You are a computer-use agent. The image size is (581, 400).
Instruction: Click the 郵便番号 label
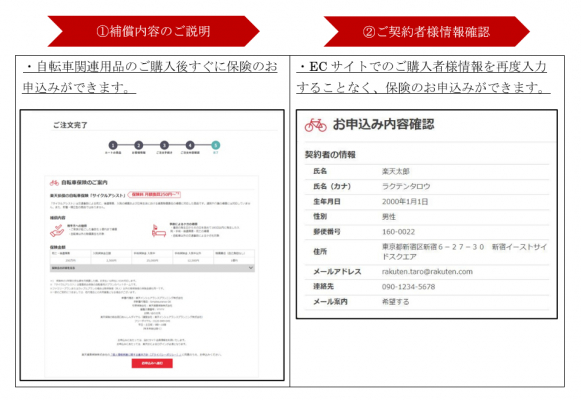[x=327, y=232]
